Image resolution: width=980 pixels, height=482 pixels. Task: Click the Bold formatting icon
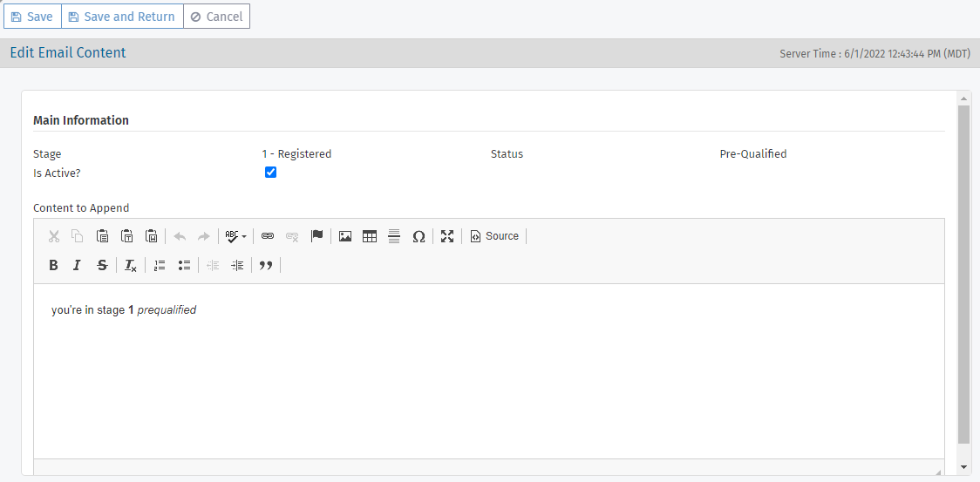(53, 265)
